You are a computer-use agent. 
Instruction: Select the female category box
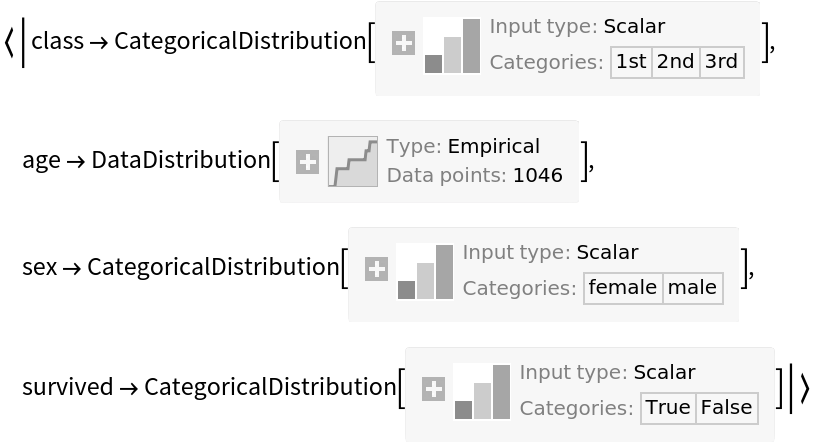622,288
